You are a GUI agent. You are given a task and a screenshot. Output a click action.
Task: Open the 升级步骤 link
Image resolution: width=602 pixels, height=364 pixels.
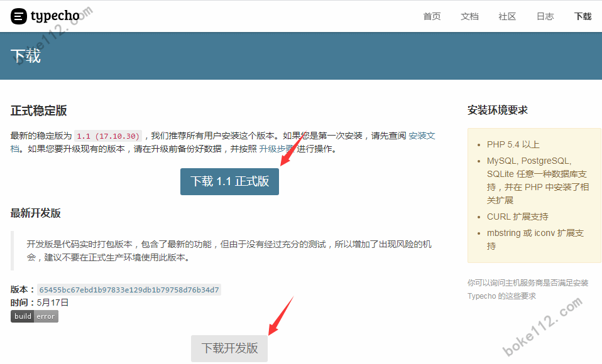276,149
